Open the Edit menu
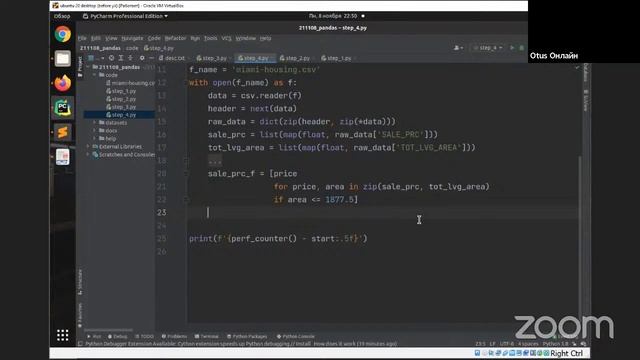The width and height of the screenshot is (640, 360). click(x=96, y=38)
